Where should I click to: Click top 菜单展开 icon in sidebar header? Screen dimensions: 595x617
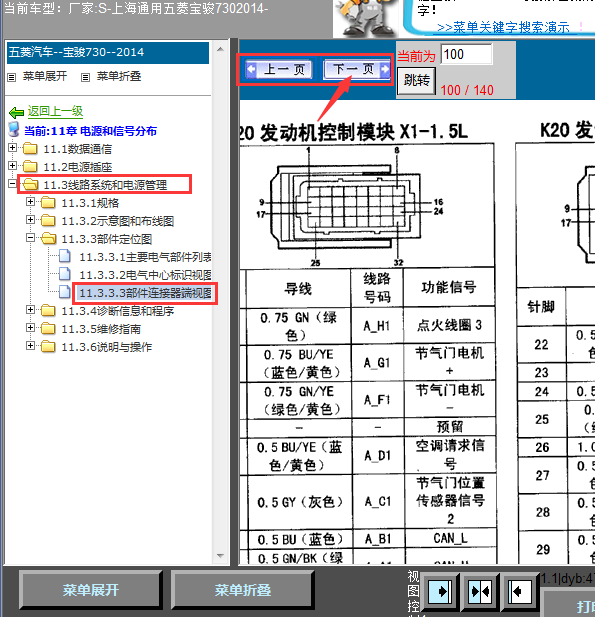[12, 77]
